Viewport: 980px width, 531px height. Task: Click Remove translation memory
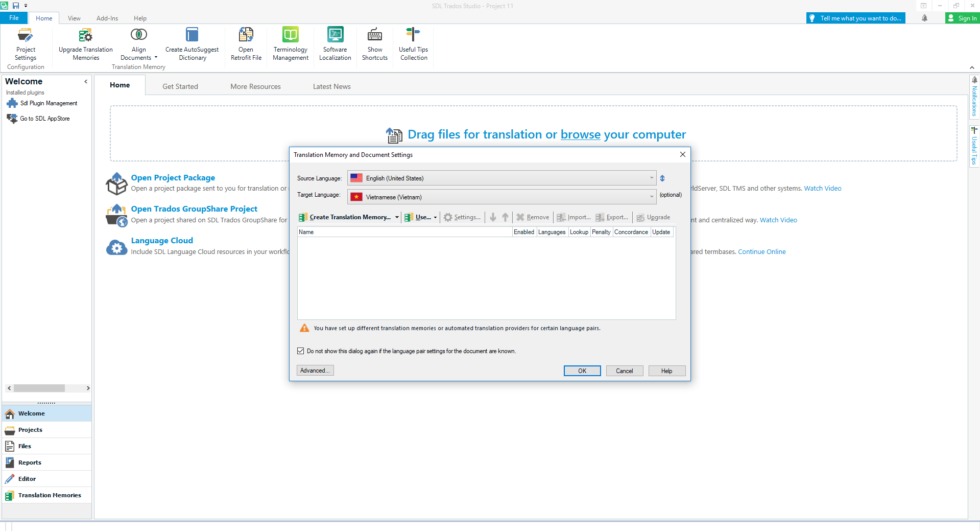[x=533, y=217]
